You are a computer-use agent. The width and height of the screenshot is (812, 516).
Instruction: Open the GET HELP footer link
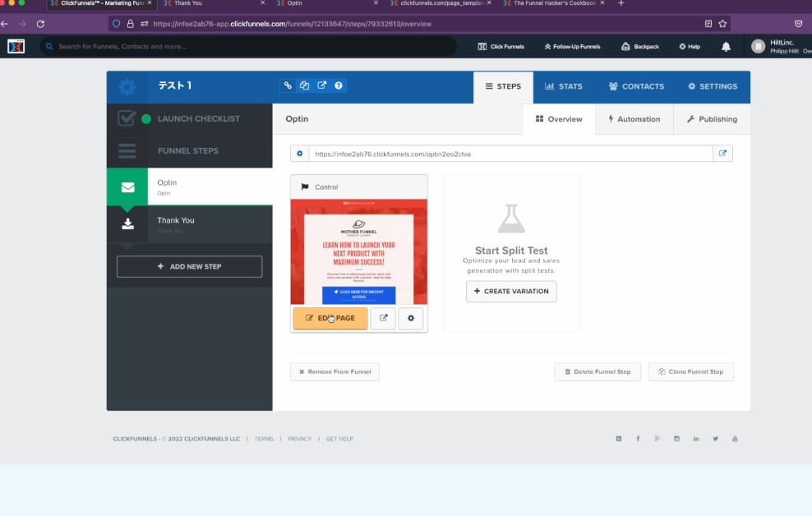(339, 439)
